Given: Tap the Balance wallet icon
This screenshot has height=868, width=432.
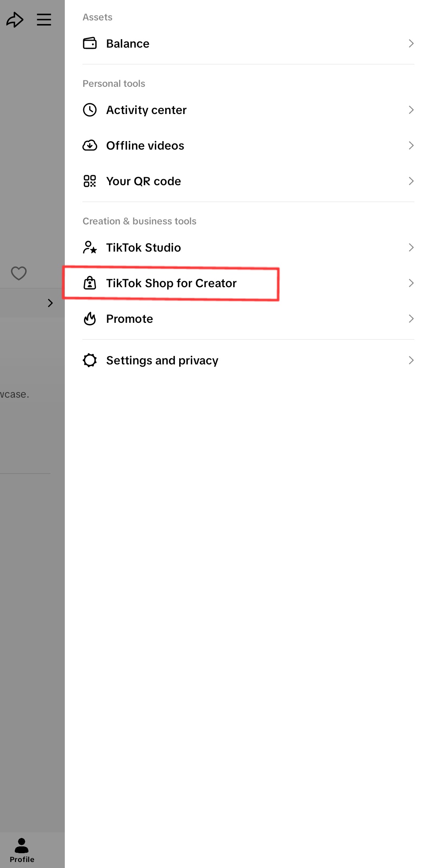Looking at the screenshot, I should [x=90, y=43].
